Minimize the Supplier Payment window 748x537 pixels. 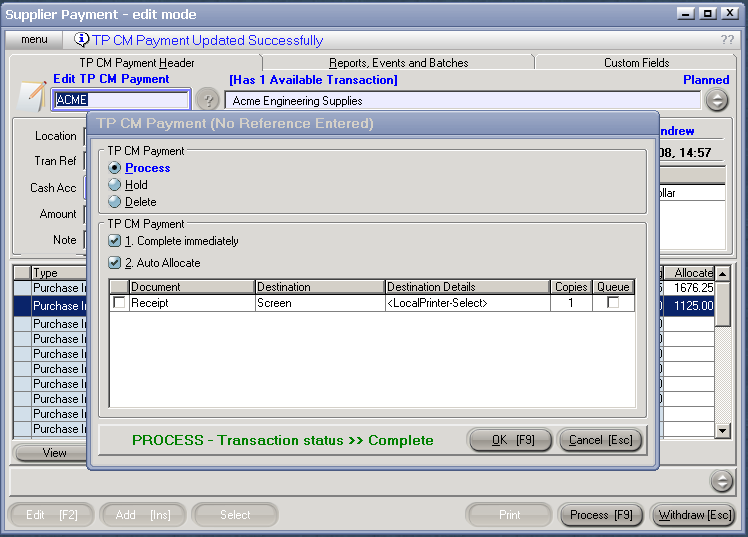[x=686, y=13]
